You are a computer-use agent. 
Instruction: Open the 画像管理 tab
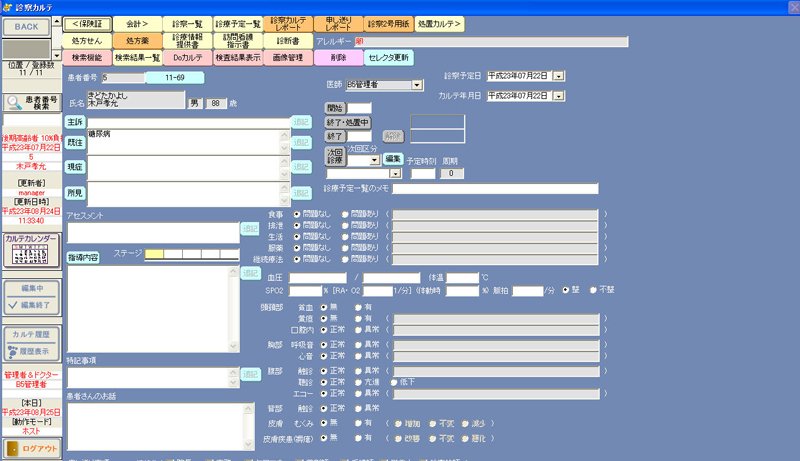288,58
